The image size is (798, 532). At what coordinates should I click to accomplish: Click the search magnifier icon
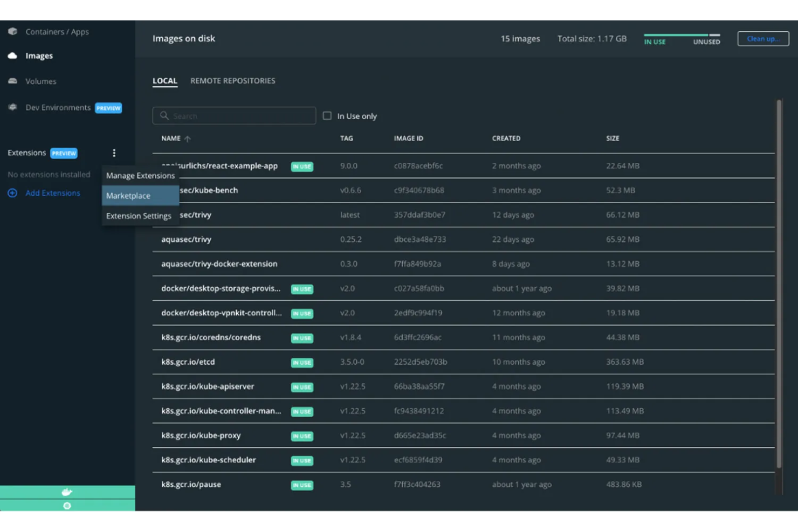pyautogui.click(x=164, y=115)
